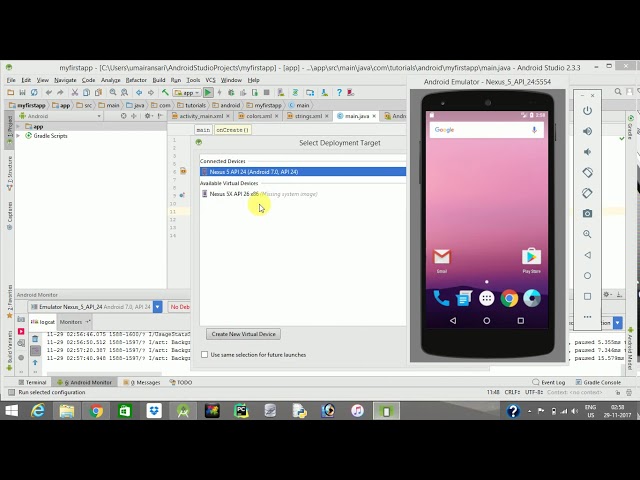Click the emulator Zoom magnifier icon
This screenshot has height=480, width=640.
[587, 234]
